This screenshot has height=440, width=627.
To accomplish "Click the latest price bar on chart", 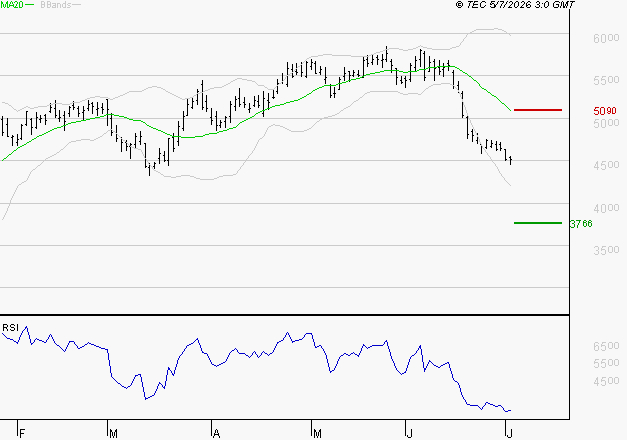I will tap(511, 160).
